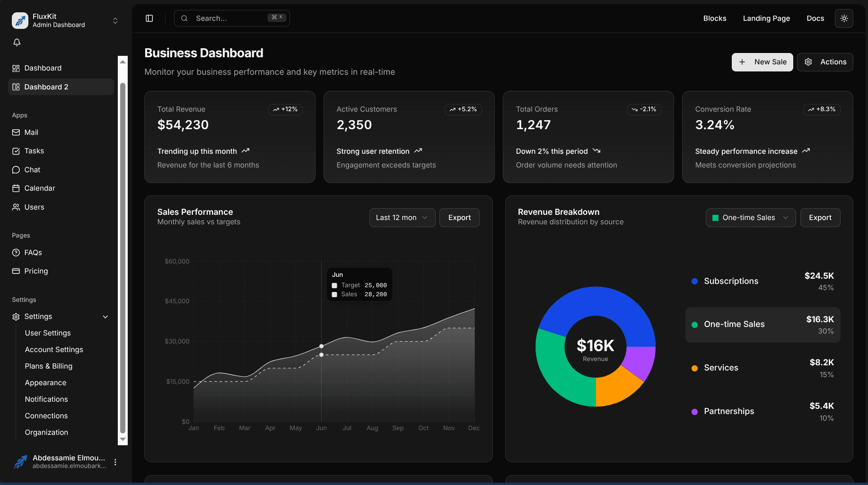Navigate to Dashboard 2
The height and width of the screenshot is (485, 868).
(x=46, y=87)
